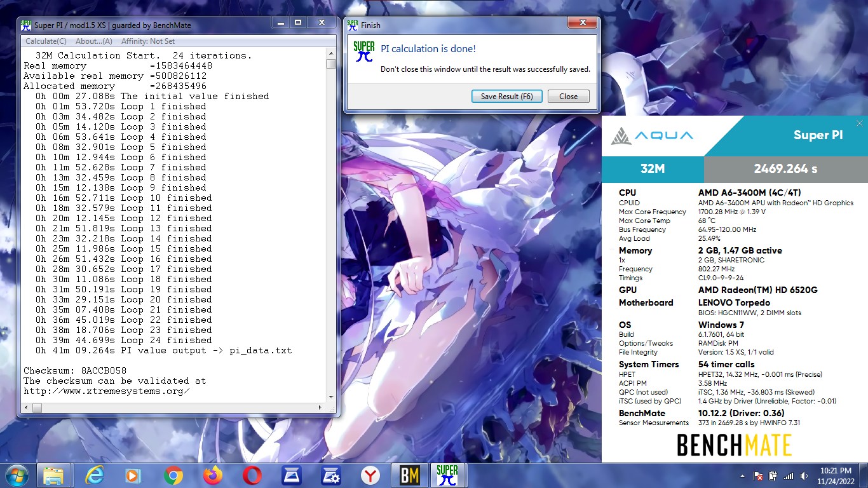Click the 'Super PI' header in overlay
Screen dimensions: 868x488
tap(820, 135)
